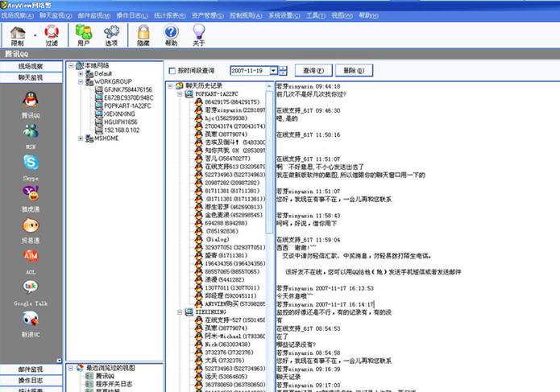Open the 工具 menu
This screenshot has height=392, width=560.
[315, 15]
